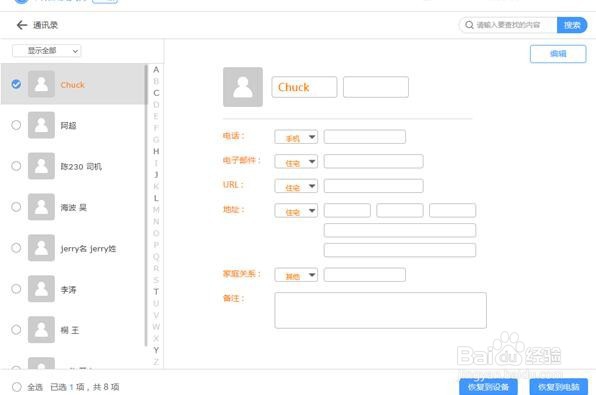
Task: Click the 恢复到设备 button
Action: coord(488,387)
